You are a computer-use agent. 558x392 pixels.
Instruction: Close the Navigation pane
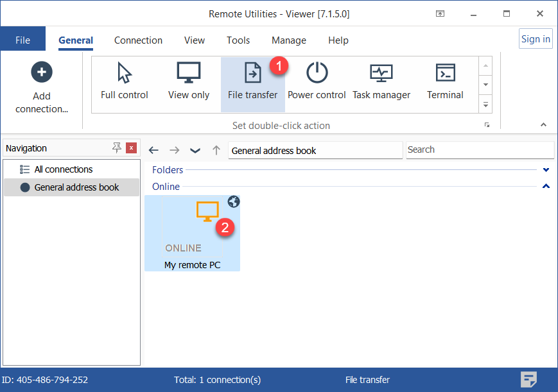131,148
